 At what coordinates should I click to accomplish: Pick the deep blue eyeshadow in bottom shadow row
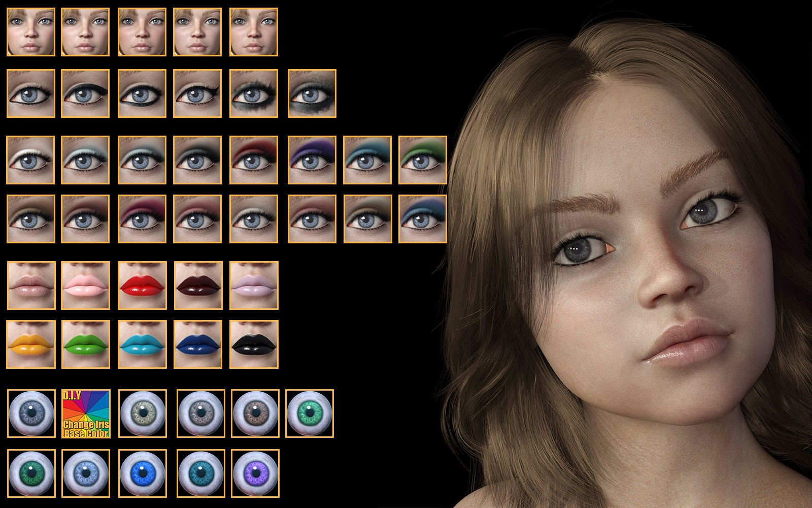pyautogui.click(x=423, y=219)
